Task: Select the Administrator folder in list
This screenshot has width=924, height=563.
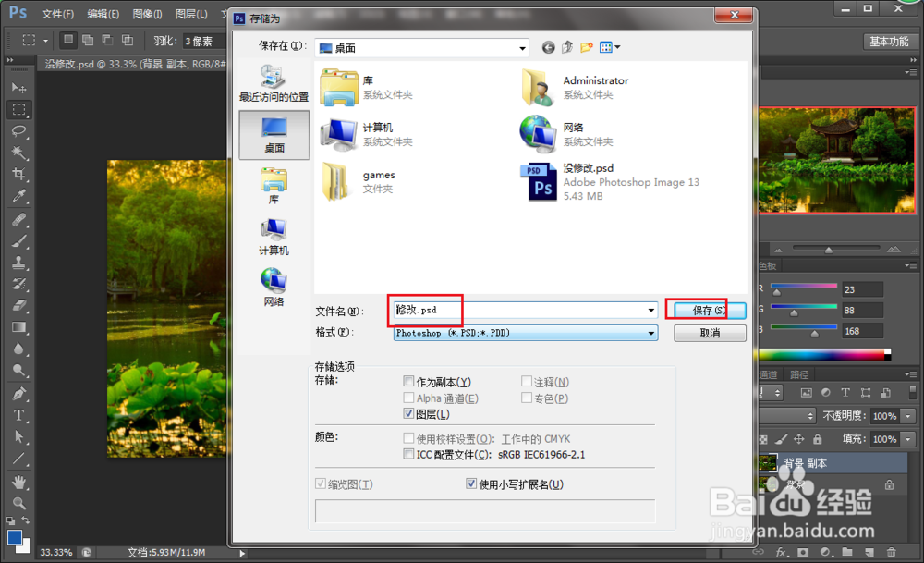Action: click(x=575, y=87)
